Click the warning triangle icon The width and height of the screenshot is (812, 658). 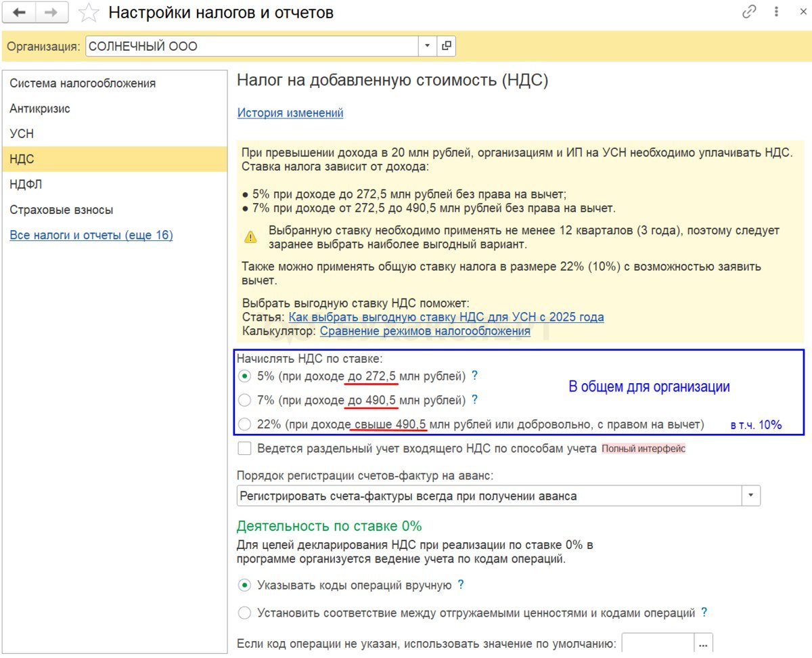pyautogui.click(x=251, y=238)
